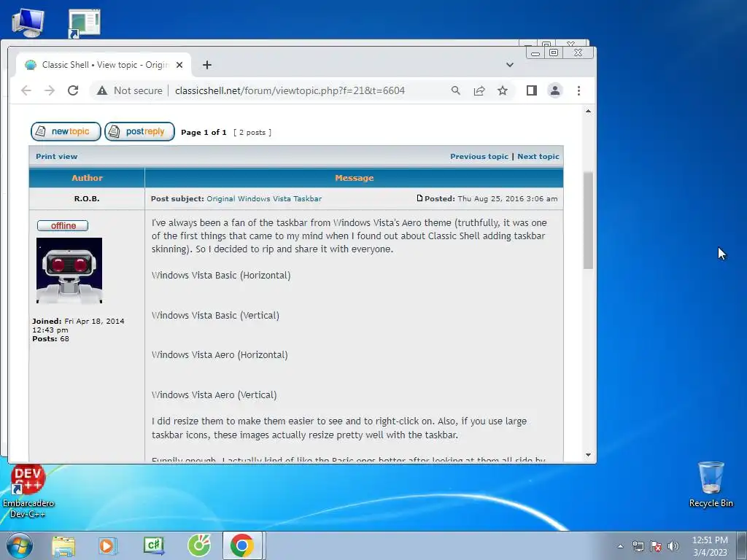Image resolution: width=747 pixels, height=560 pixels.
Task: Select the Windows Vista Aero (Horizontal) text
Action: pos(220,355)
